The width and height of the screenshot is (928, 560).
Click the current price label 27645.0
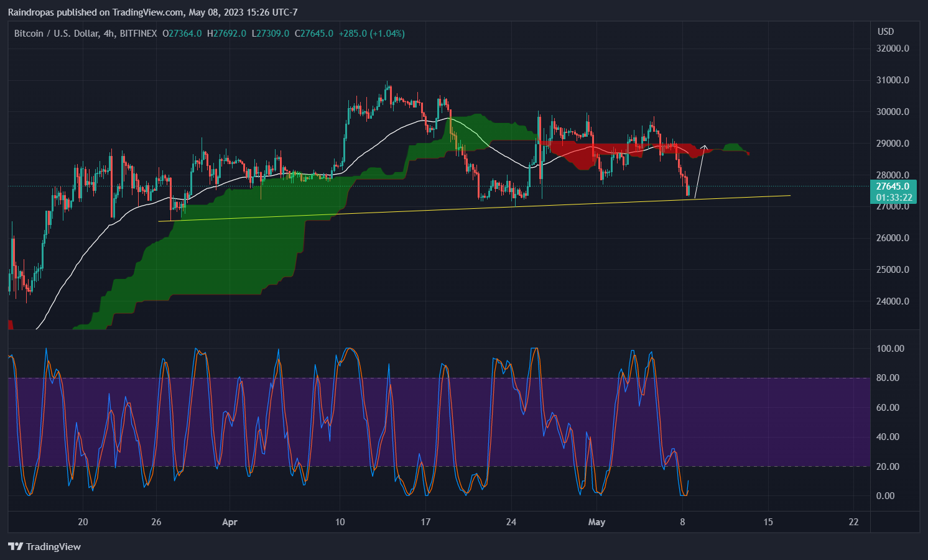coord(893,186)
